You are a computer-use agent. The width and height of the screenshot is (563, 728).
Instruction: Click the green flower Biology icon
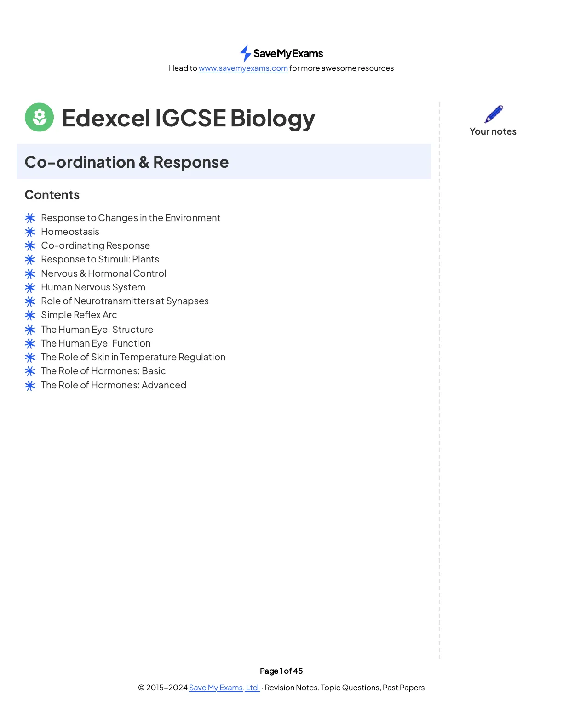39,117
